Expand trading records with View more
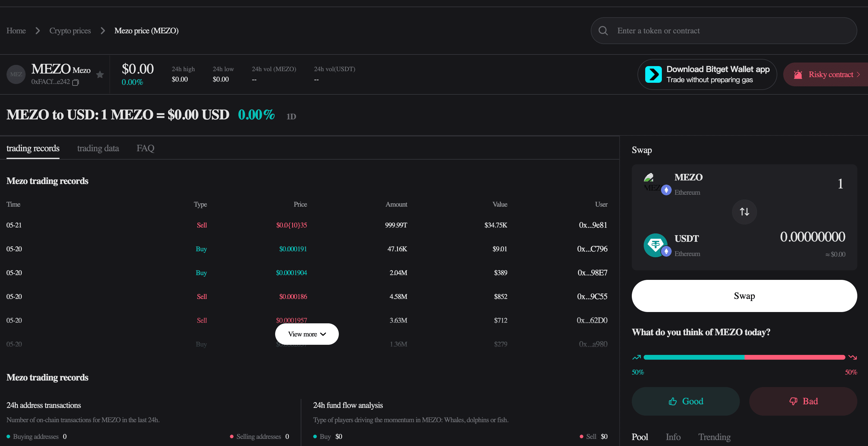This screenshot has width=868, height=446. [307, 334]
